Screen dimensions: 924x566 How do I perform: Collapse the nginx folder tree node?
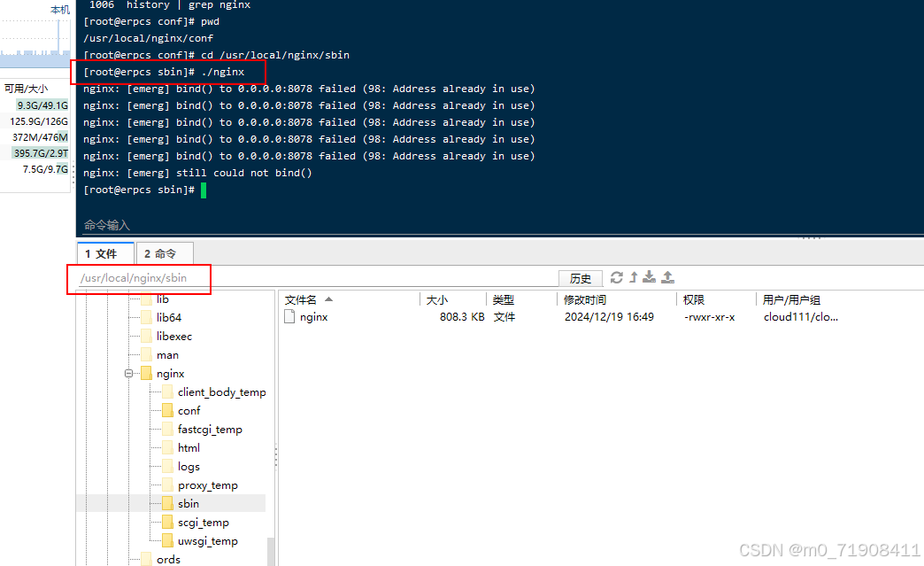click(x=129, y=373)
